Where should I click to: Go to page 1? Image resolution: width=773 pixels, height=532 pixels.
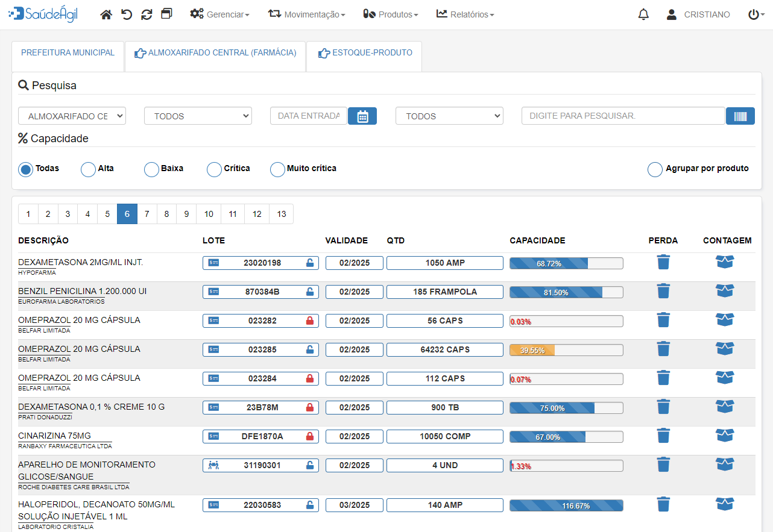coord(28,214)
